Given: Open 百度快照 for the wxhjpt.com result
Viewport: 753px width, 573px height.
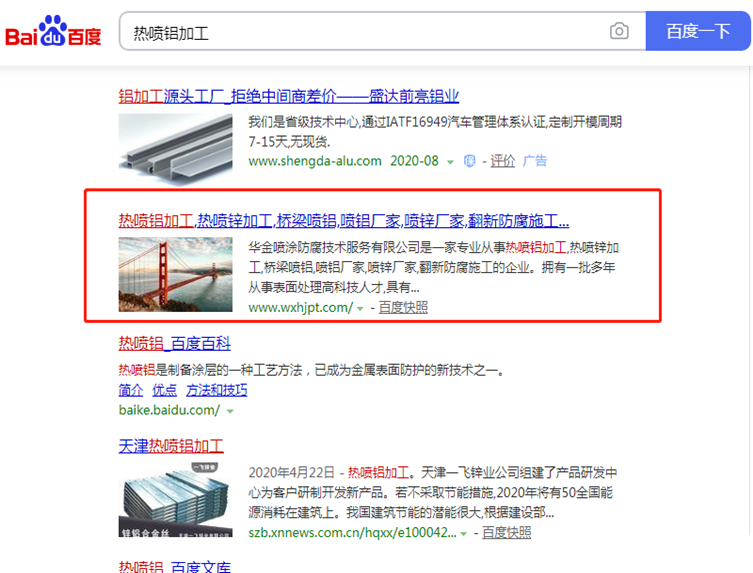Looking at the screenshot, I should [403, 307].
